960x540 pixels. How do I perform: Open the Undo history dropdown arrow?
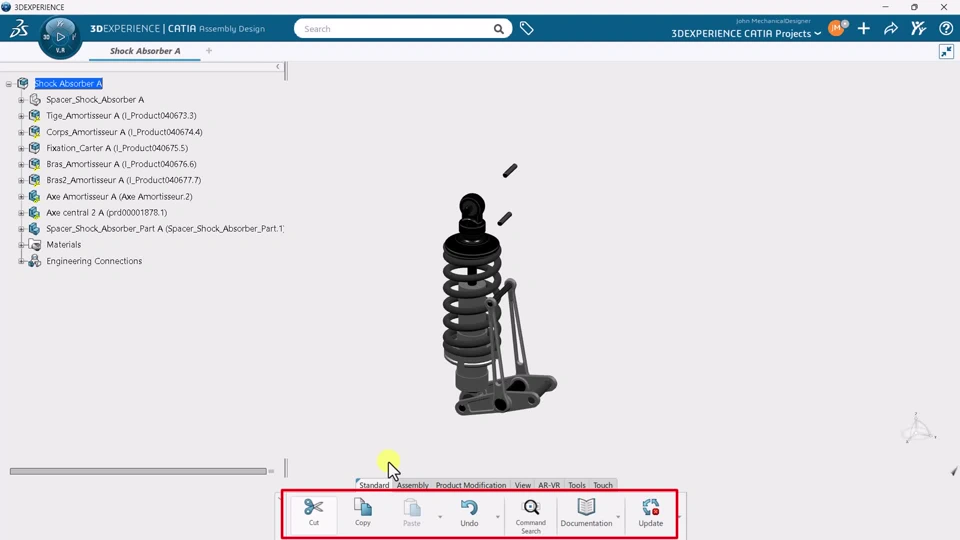(498, 517)
